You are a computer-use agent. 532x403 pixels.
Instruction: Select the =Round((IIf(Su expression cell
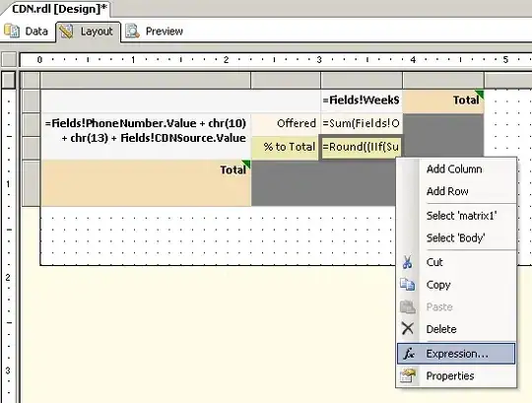point(361,147)
